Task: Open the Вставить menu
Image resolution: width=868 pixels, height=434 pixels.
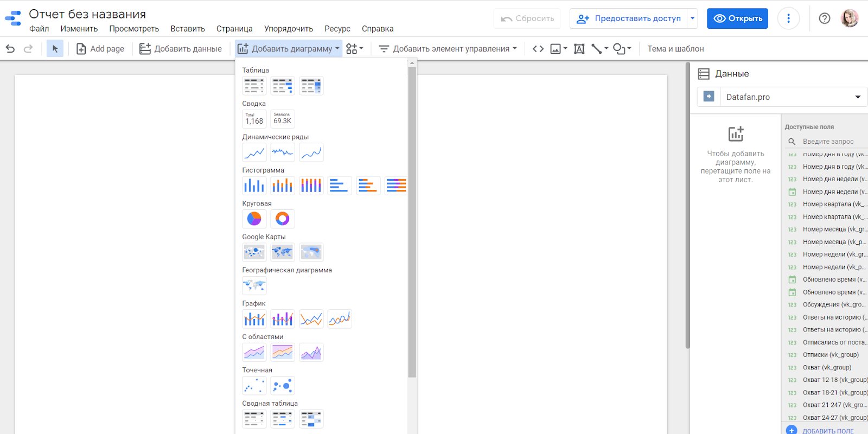Action: click(188, 29)
